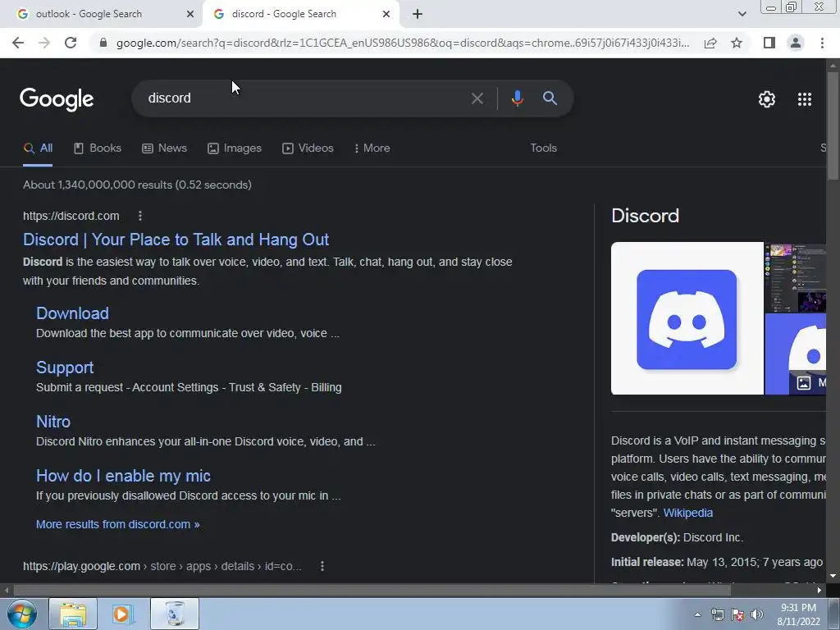Open How do I enable my mic

(123, 476)
